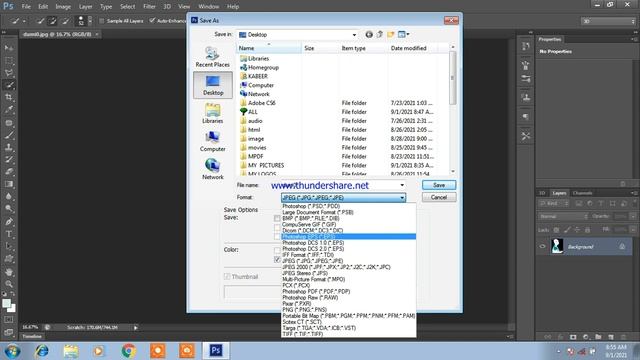The height and width of the screenshot is (360, 640).
Task: Open Windows Start menu
Action: point(12,351)
